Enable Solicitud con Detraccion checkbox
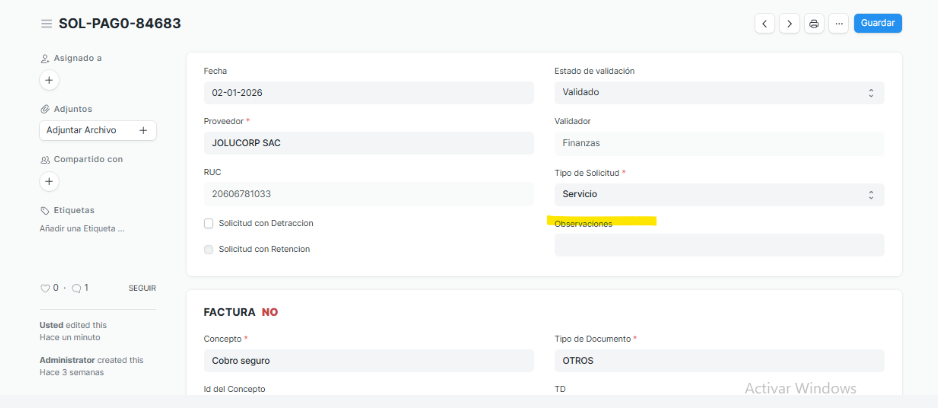Image resolution: width=938 pixels, height=408 pixels. 209,223
